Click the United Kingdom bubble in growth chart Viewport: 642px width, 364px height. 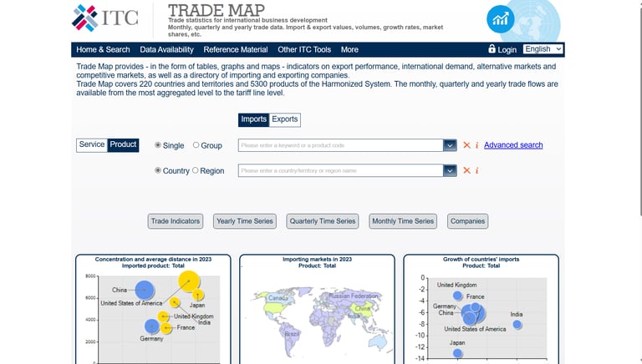(x=457, y=296)
